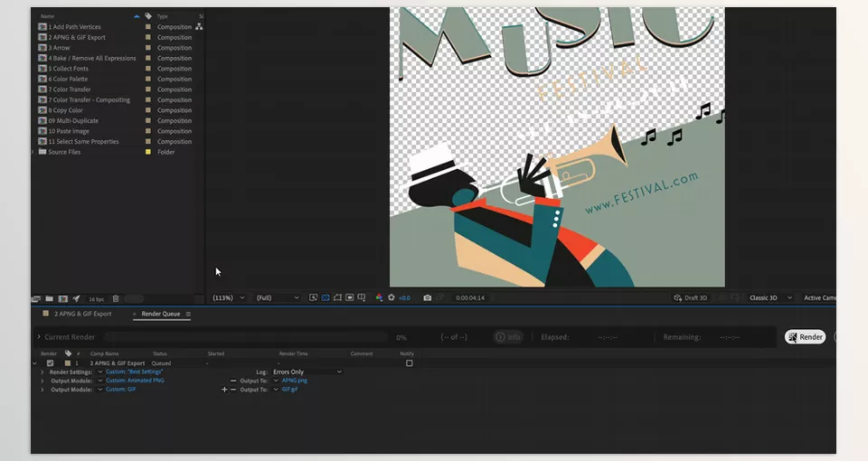868x461 pixels.
Task: Open grid and guide options icon
Action: point(362,297)
